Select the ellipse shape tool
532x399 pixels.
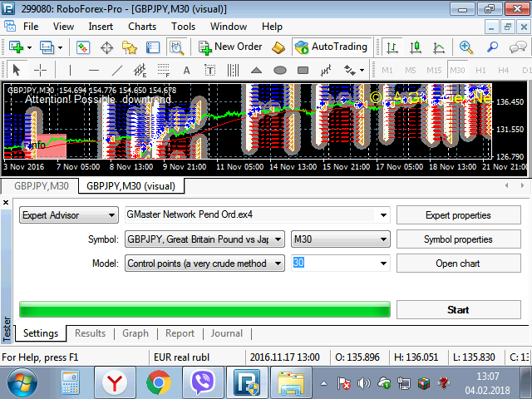[x=280, y=70]
